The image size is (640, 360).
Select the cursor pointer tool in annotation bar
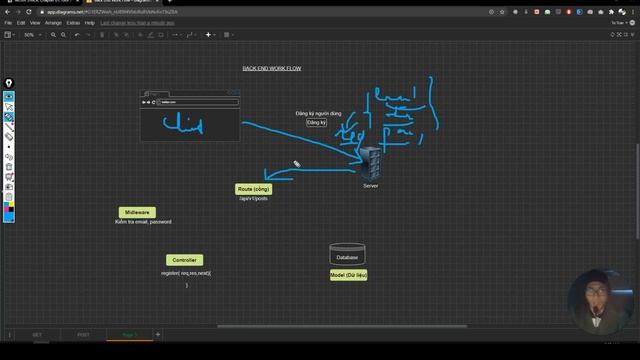tap(9, 107)
